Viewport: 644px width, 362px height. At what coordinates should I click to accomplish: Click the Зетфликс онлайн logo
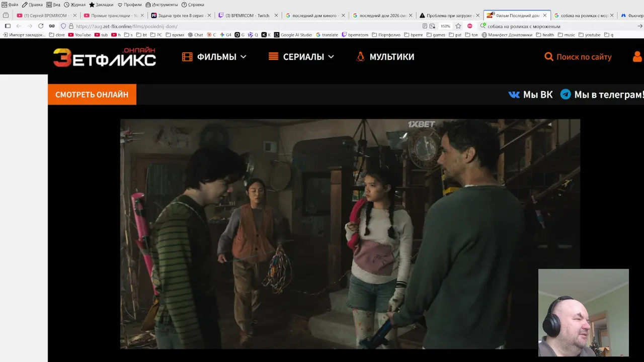(105, 57)
